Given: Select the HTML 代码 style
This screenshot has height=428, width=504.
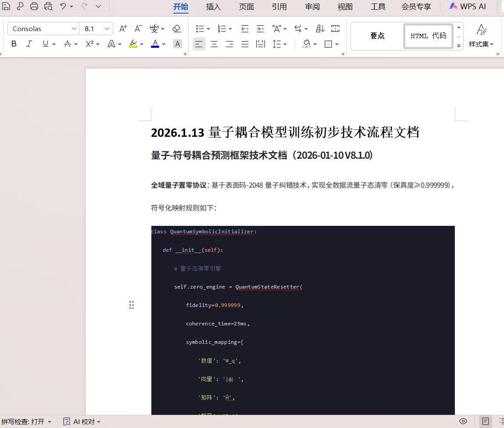Looking at the screenshot, I should pyautogui.click(x=429, y=36).
